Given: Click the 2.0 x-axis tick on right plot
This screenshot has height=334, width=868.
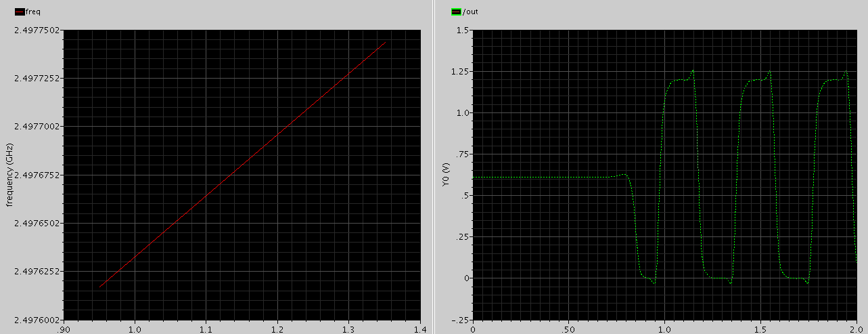Looking at the screenshot, I should coord(856,329).
